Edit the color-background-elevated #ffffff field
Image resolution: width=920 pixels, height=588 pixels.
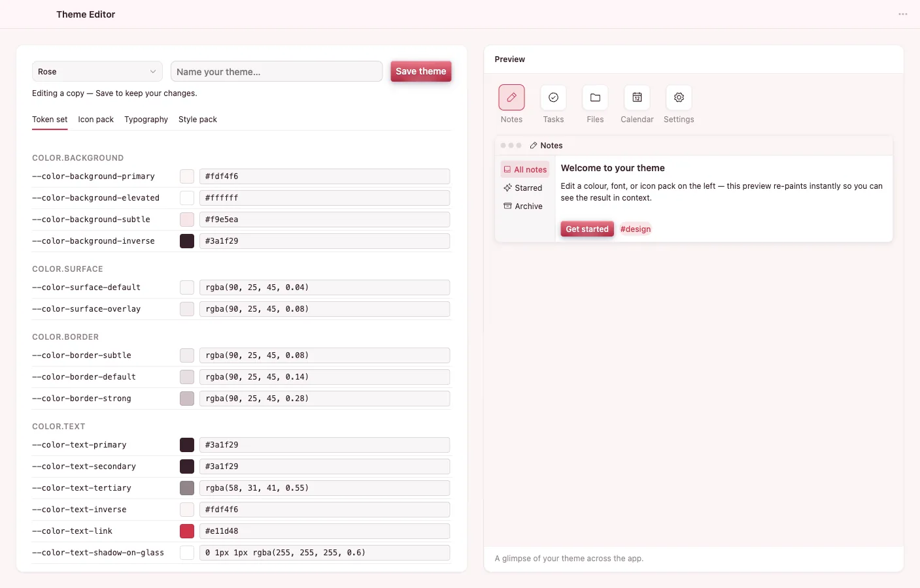click(x=324, y=198)
